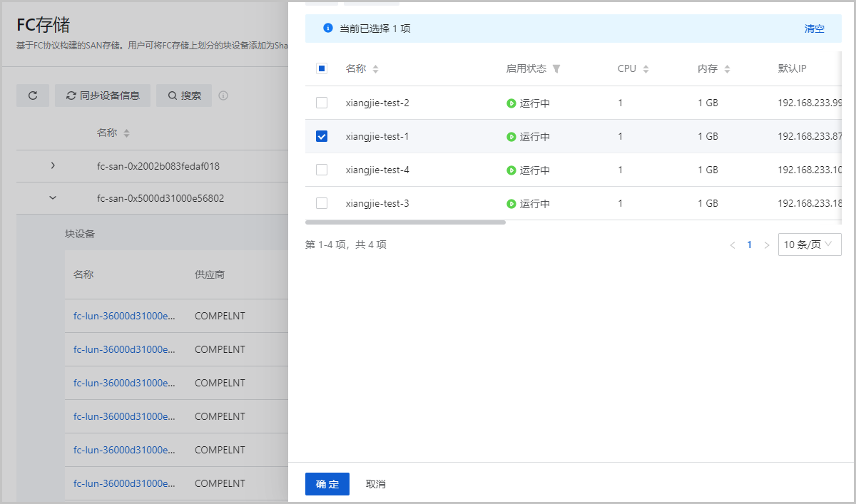Uncheck the xiangjie-test-1 row checkbox
The image size is (856, 504).
click(322, 136)
